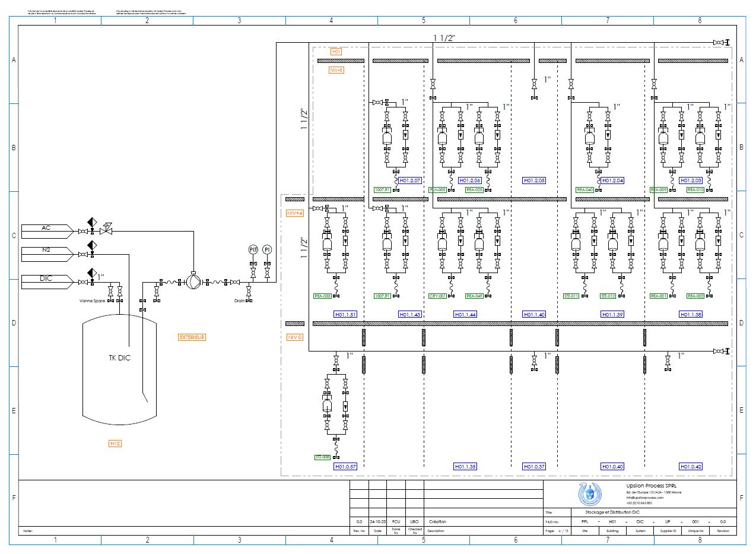The image size is (756, 554).
Task: Click the flexible hose symbol before the pump
Action: tap(171, 281)
